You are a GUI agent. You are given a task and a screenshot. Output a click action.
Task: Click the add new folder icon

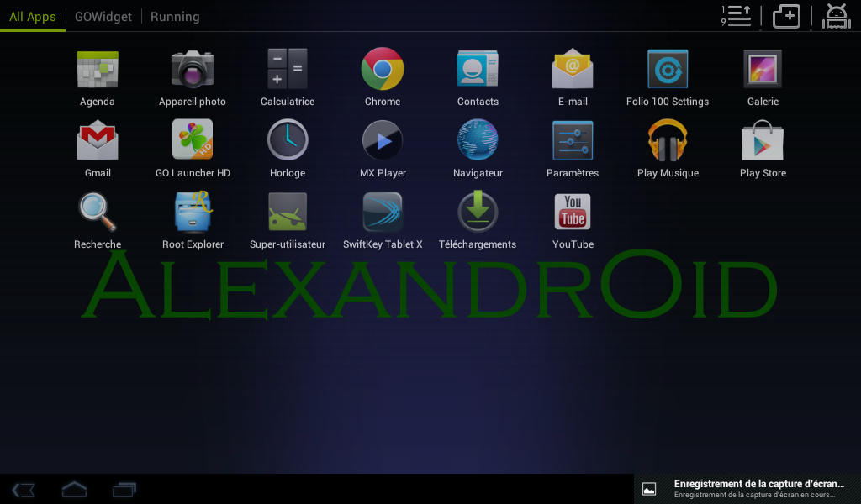click(x=786, y=16)
